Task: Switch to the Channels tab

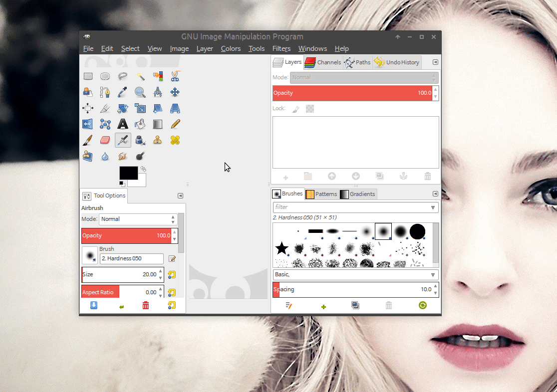Action: tap(323, 62)
